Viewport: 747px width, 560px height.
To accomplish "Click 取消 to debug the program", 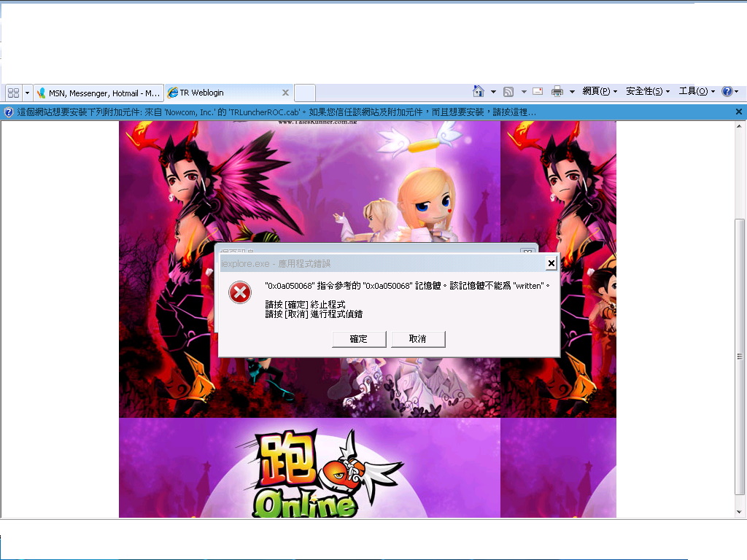I will click(418, 339).
